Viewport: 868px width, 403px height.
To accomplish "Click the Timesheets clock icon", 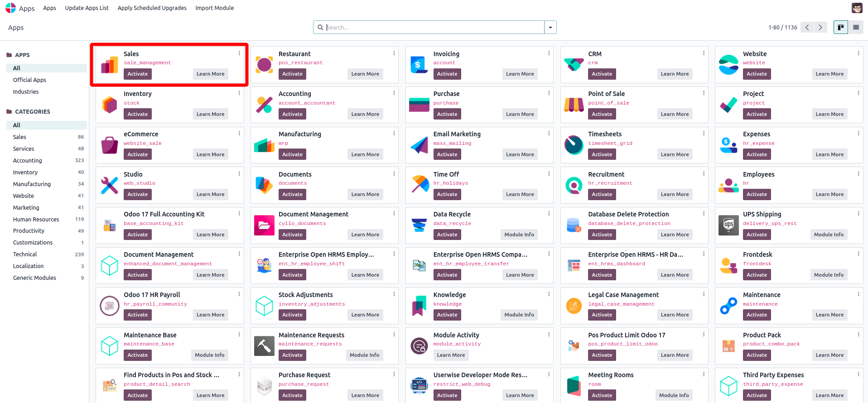I will (x=574, y=145).
